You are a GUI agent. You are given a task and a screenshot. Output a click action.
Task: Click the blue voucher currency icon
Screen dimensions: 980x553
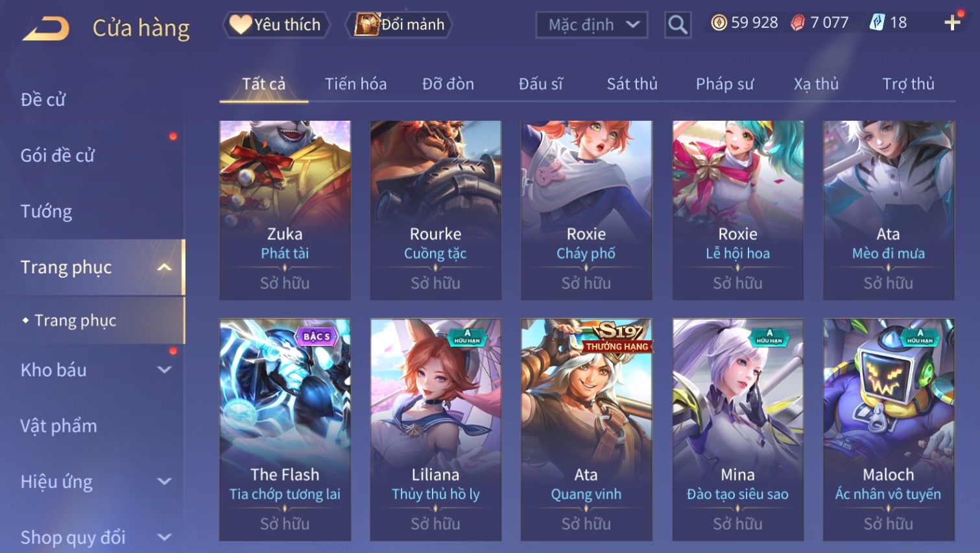point(877,23)
